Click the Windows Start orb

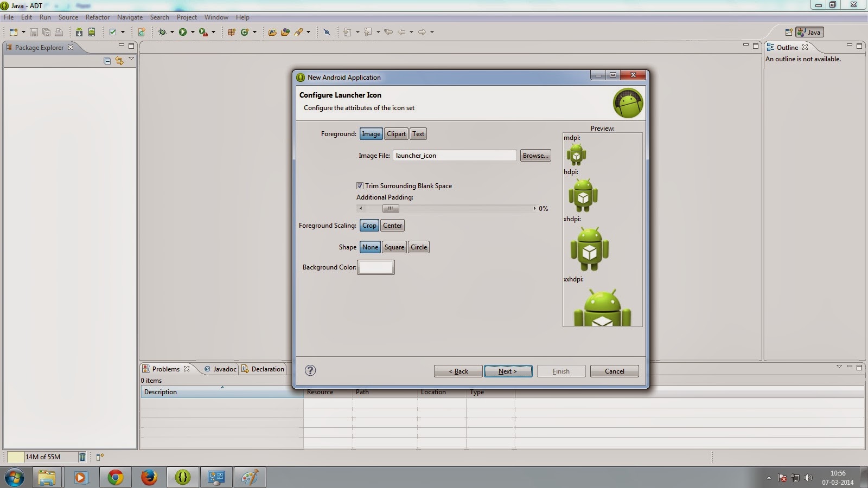[15, 477]
